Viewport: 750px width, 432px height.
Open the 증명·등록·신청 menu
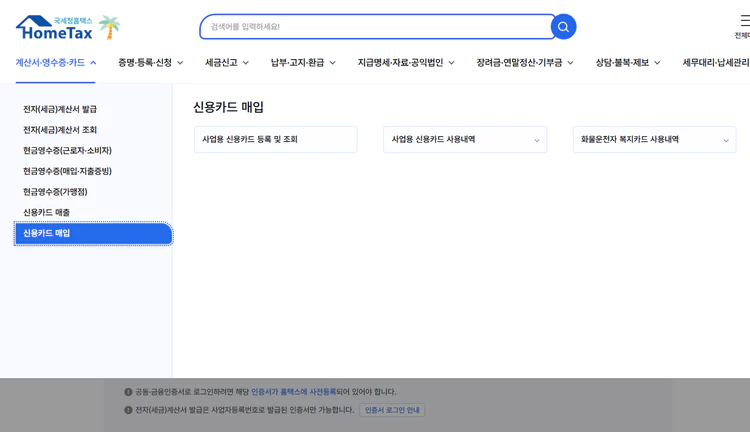pos(151,63)
